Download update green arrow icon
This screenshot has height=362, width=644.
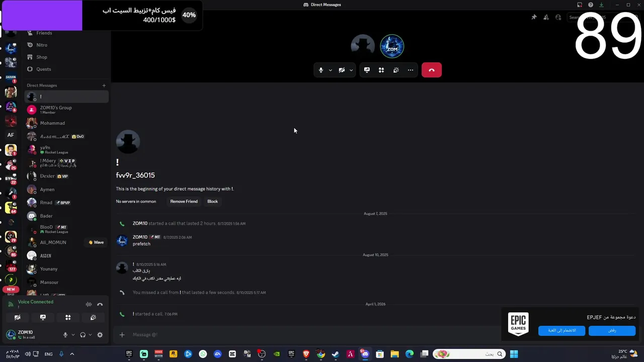[x=601, y=5]
